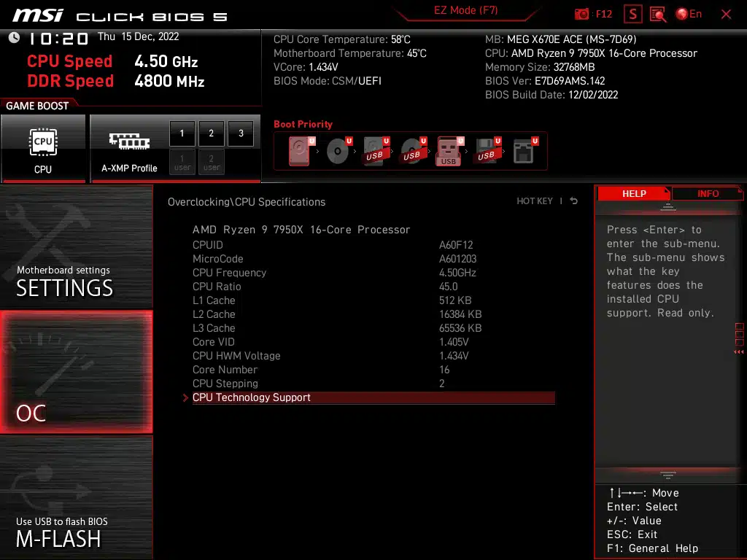Select the USB optical disc boot device
Viewport: 747px width, 560px height.
[414, 151]
